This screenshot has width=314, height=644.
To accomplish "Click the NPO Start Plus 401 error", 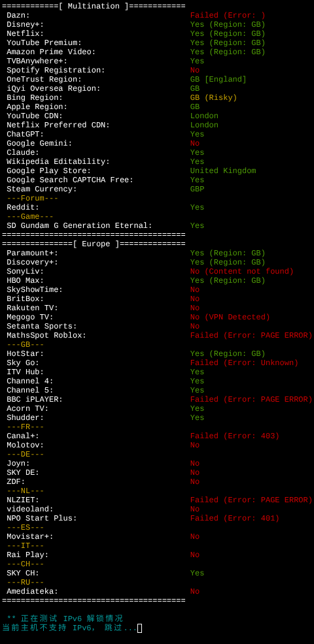I will [x=235, y=519].
